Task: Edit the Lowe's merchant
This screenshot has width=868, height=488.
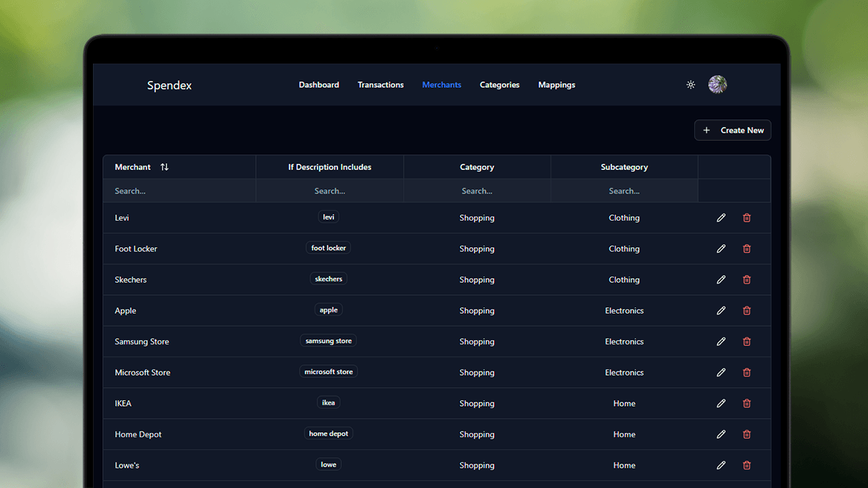Action: (721, 465)
